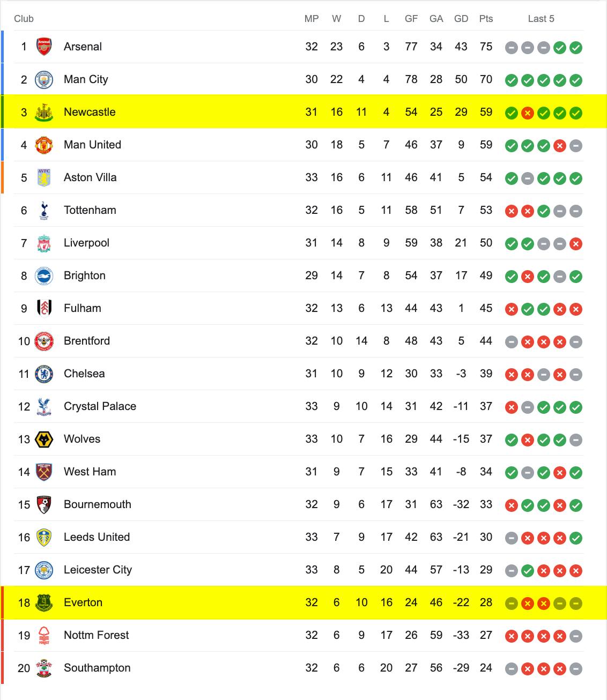Select the Newcastle crest icon
Screen dimensions: 607x700
click(44, 112)
